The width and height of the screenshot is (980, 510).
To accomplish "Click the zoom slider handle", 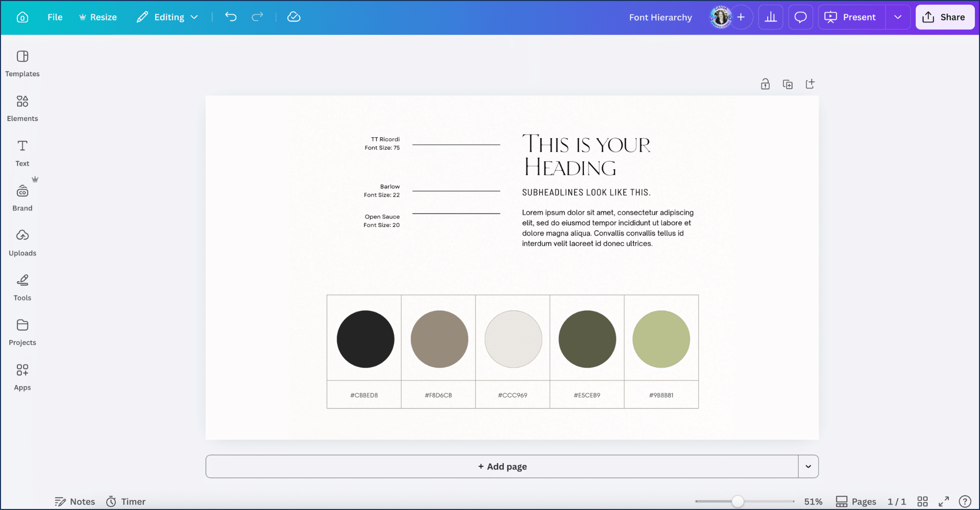I will (x=738, y=501).
